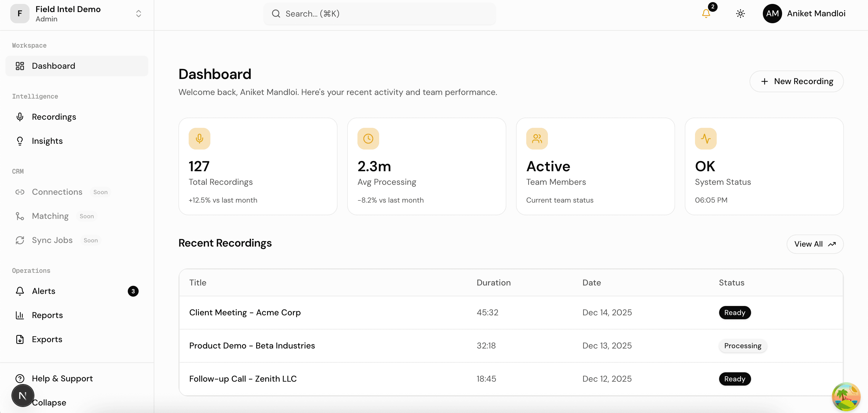This screenshot has width=868, height=413.
Task: Open Exports in the sidebar
Action: pyautogui.click(x=77, y=339)
